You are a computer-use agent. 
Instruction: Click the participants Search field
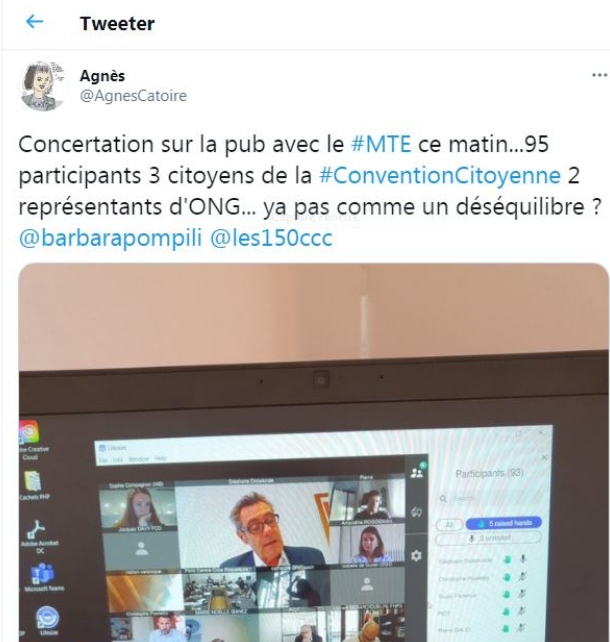point(489,499)
